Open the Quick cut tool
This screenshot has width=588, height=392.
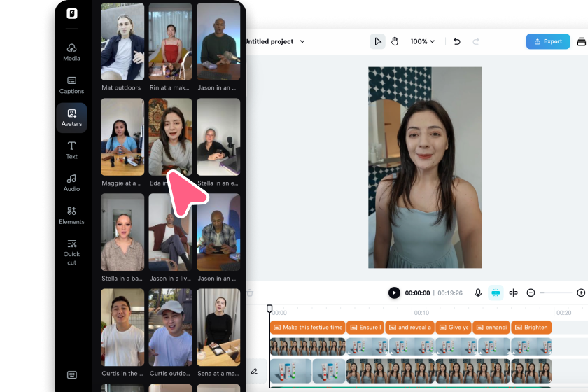tap(71, 253)
